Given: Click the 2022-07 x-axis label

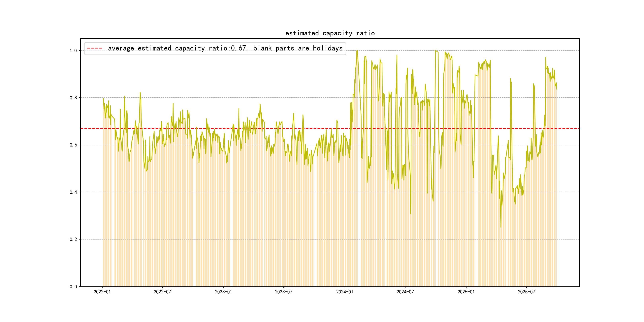Looking at the screenshot, I should (162, 292).
